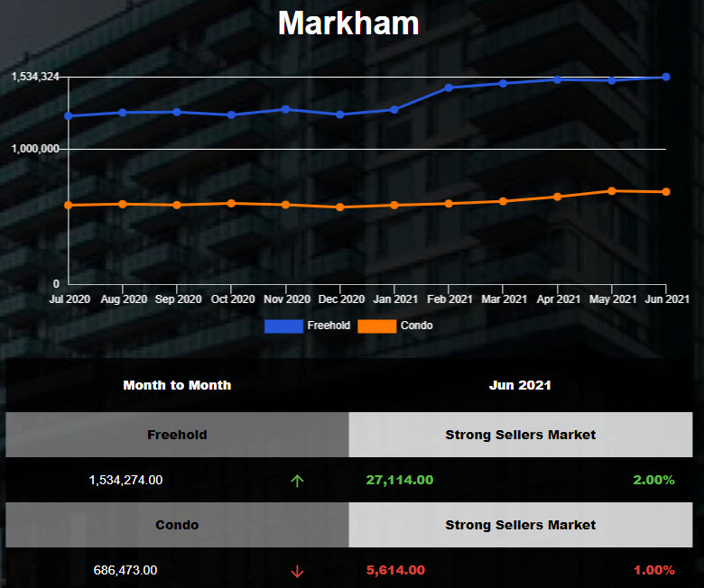Click the Month to Month column header
The width and height of the screenshot is (704, 588).
(177, 385)
